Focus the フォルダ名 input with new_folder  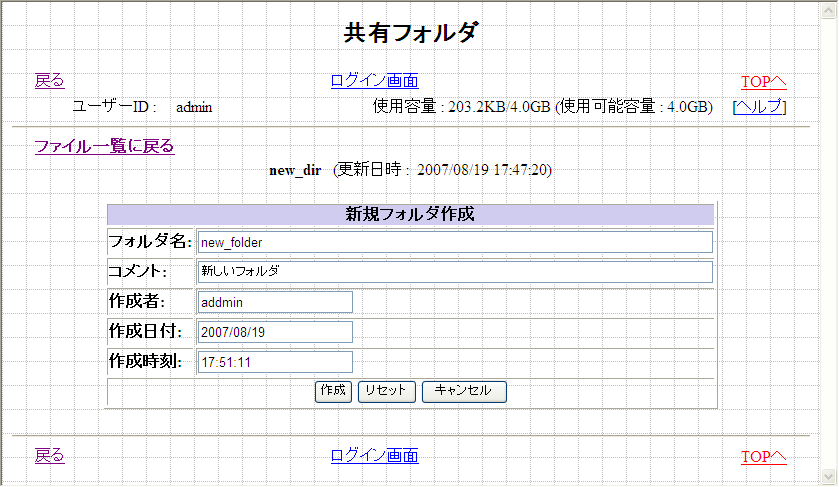[454, 242]
